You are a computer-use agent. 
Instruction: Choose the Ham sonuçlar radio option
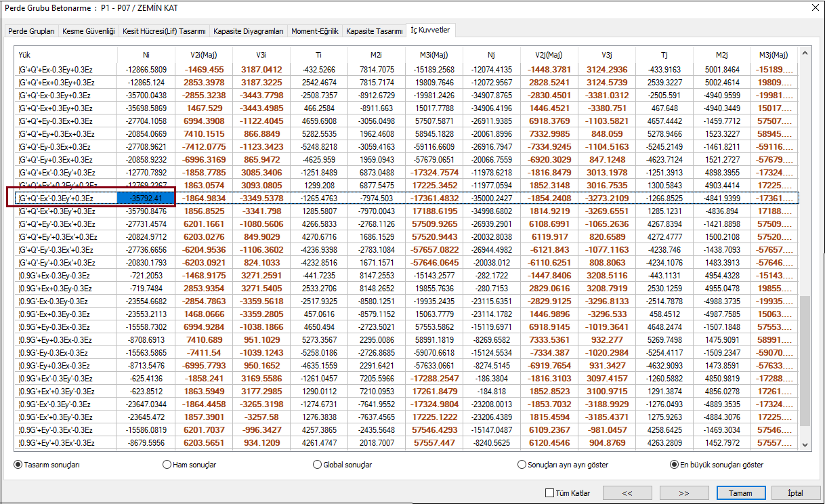tap(167, 465)
